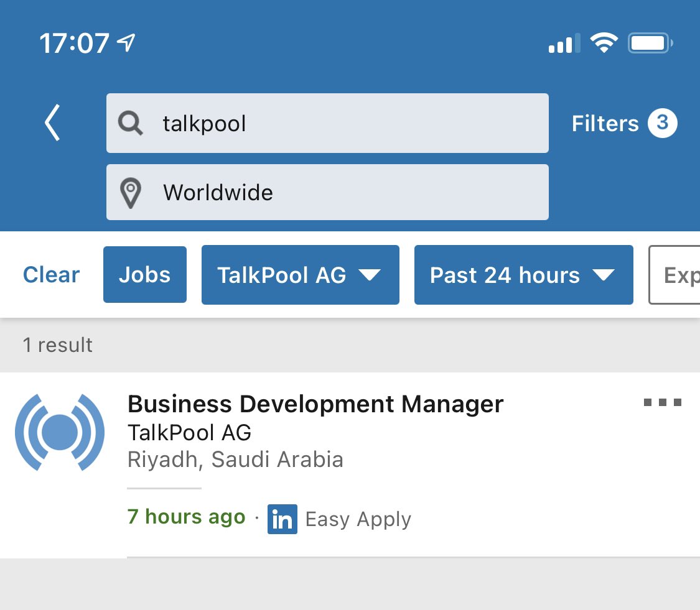Tap Riyadh, Saudi Arabia location text
The height and width of the screenshot is (610, 700).
235,459
